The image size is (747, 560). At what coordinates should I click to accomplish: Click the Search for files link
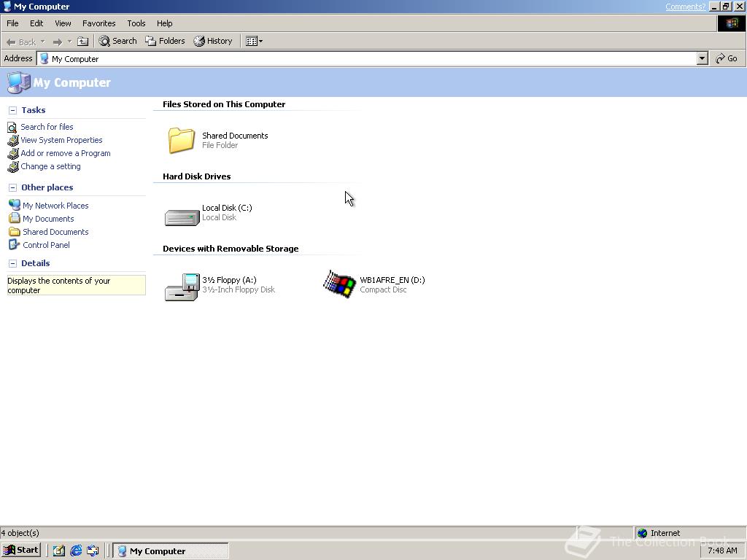pyautogui.click(x=47, y=127)
